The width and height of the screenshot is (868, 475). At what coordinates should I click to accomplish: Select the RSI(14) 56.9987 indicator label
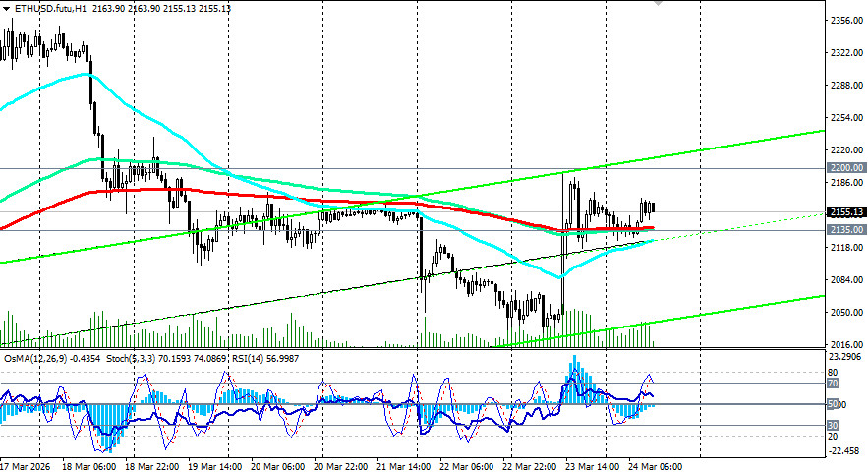265,359
